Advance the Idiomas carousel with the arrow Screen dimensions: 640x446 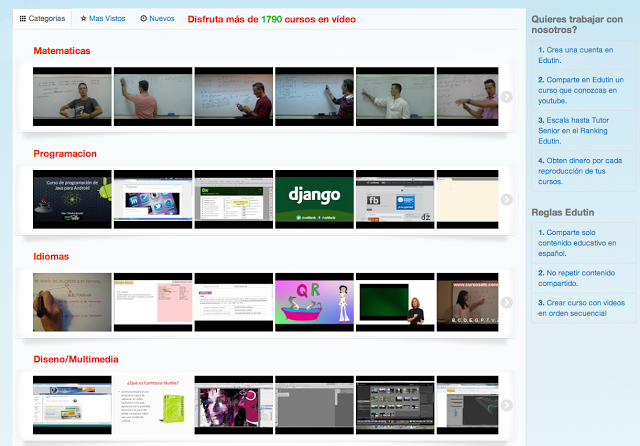tap(506, 302)
